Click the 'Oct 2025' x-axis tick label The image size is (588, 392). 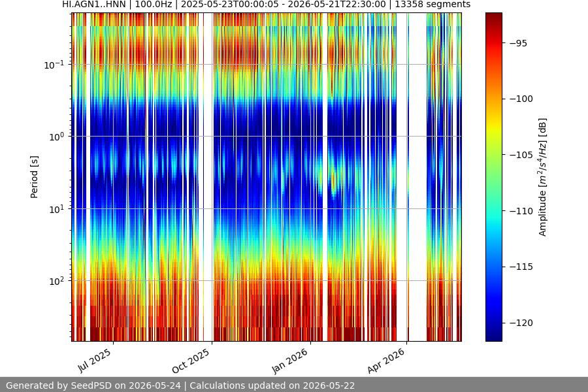191,361
